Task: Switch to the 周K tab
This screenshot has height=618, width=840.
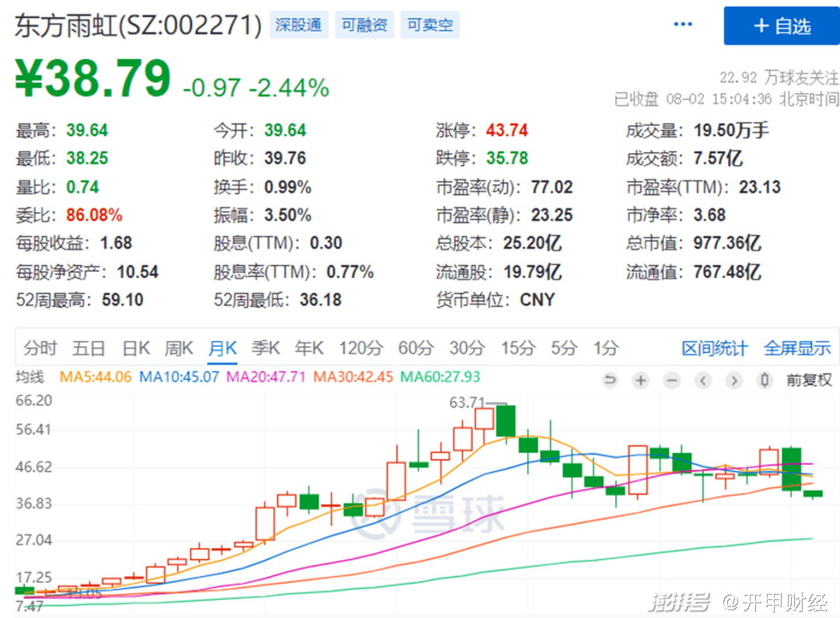Action: pyautogui.click(x=178, y=348)
